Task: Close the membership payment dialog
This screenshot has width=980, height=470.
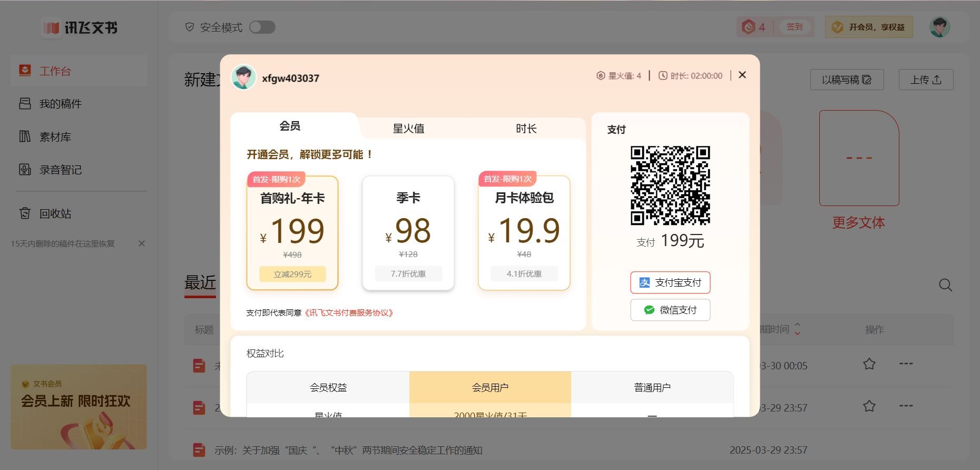Action: point(742,75)
